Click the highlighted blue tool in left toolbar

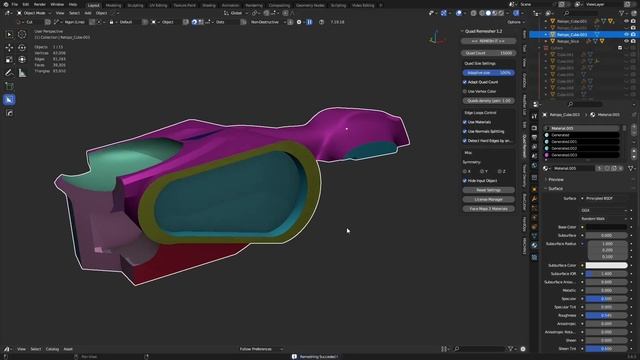[9, 100]
